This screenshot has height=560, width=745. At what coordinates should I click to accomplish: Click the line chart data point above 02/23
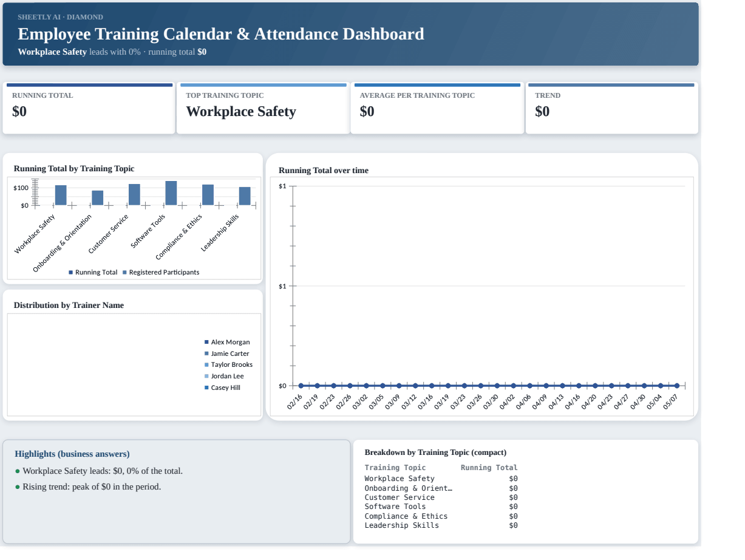[x=333, y=386]
